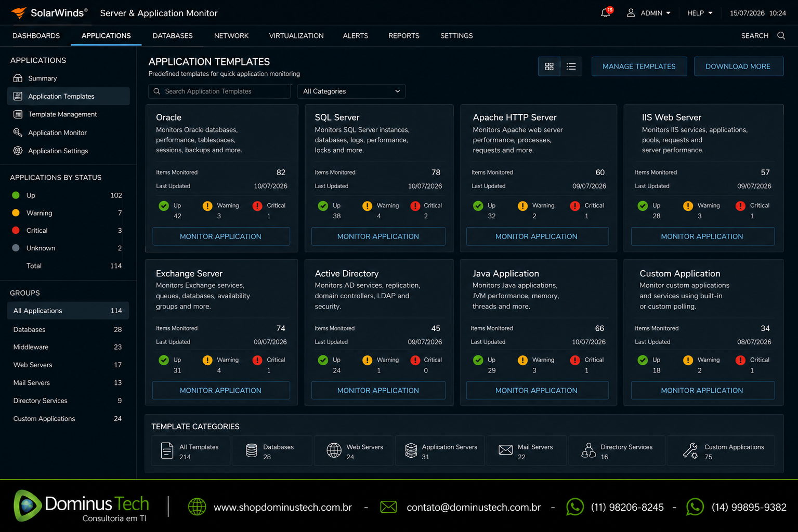Click the Directory Services people icon
This screenshot has height=532, width=798.
588,450
